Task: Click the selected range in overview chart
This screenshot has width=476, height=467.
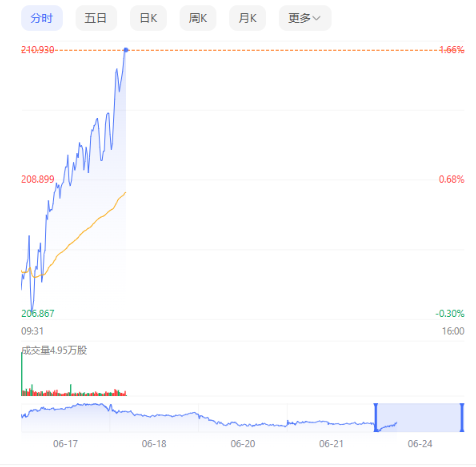Action: [419, 417]
